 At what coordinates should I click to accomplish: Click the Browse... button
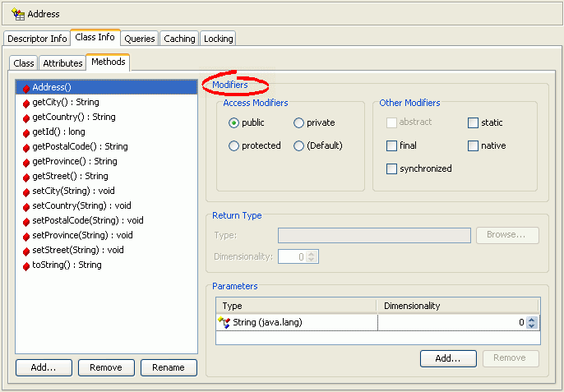click(507, 235)
